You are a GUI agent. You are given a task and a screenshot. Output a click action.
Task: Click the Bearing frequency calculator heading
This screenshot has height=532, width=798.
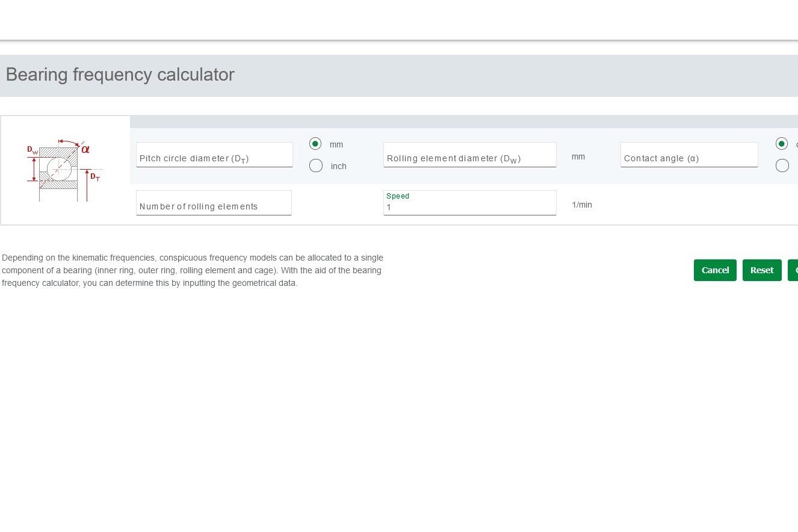[120, 75]
